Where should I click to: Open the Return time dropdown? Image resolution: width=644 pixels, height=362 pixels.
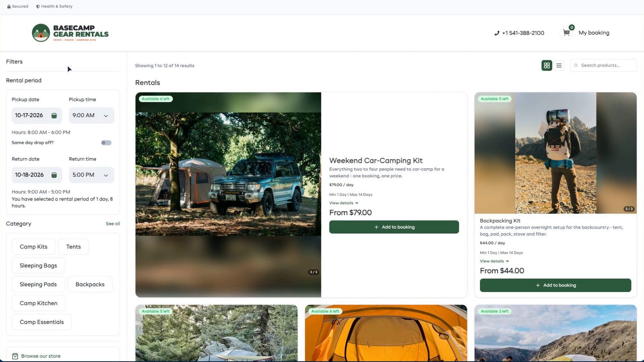[x=91, y=175]
